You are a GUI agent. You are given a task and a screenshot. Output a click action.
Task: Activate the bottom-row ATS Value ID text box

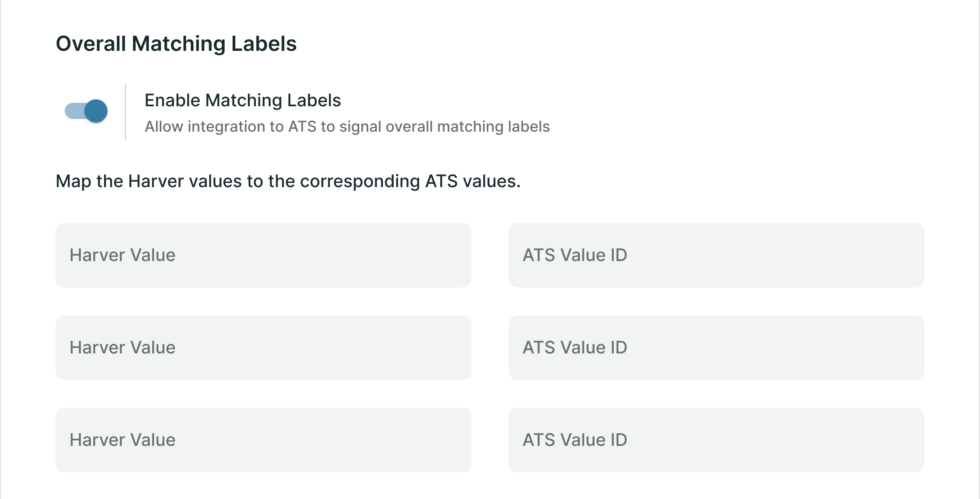point(716,440)
